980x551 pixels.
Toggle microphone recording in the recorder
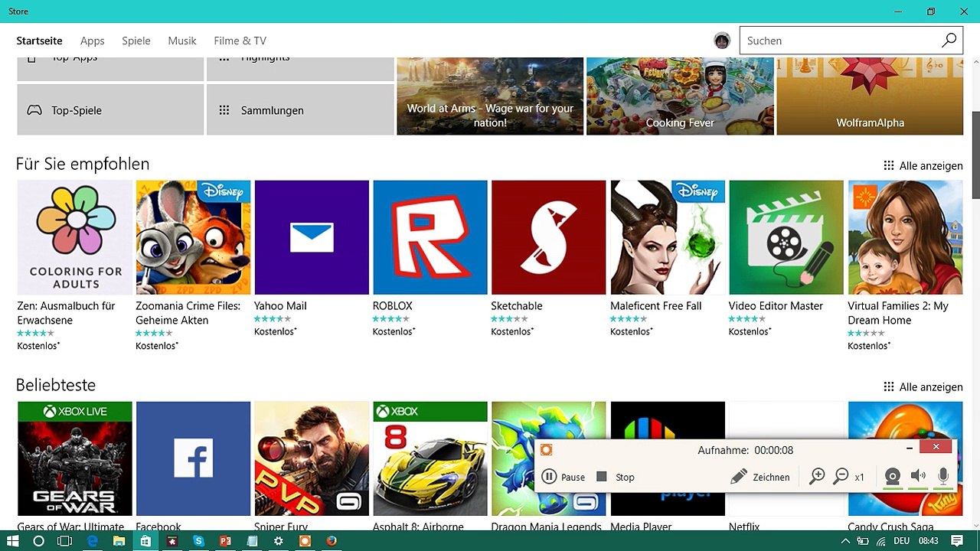[943, 477]
